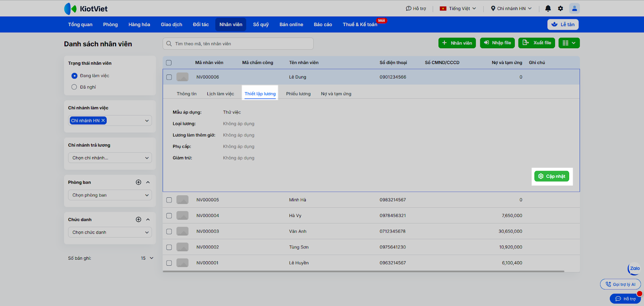
Task: Remove the Chi nhánh HN filter tag
Action: point(103,120)
